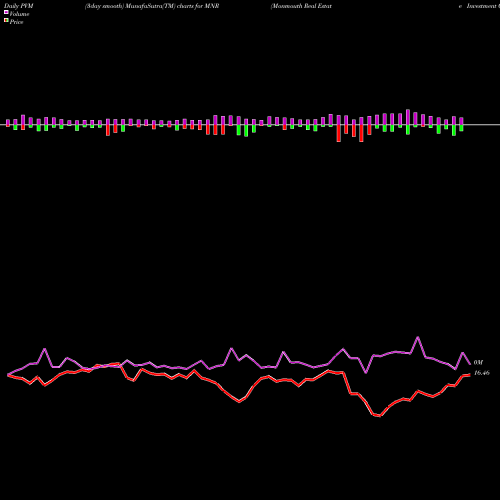Click the MunafaSutra charts for MNR heading
Viewport: 500px width, 500px height.
click(152, 6)
